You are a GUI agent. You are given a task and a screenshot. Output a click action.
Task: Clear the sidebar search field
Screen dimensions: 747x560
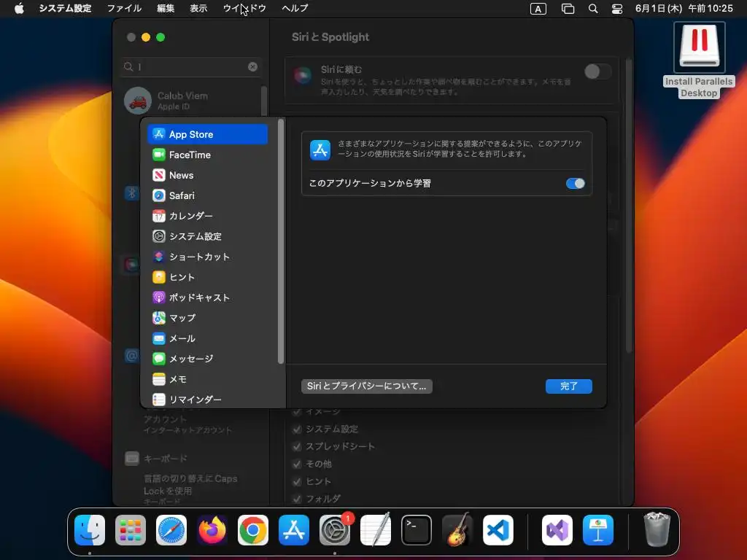tap(252, 66)
